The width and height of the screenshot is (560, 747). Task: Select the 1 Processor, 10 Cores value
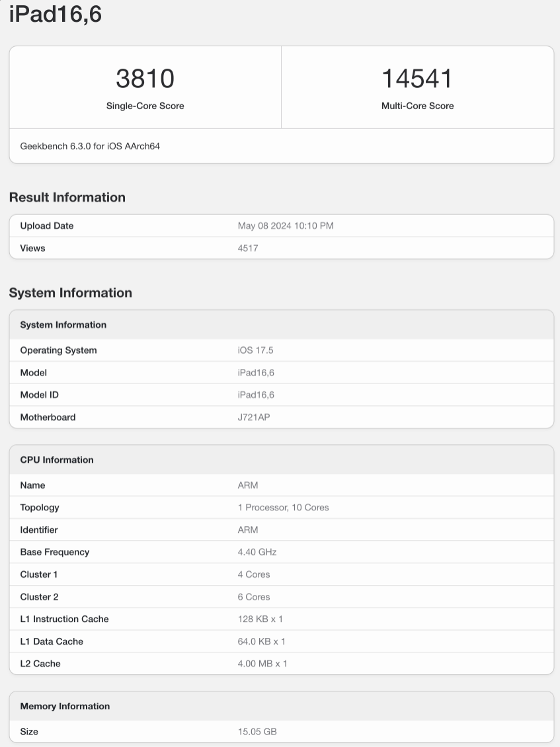tap(283, 508)
